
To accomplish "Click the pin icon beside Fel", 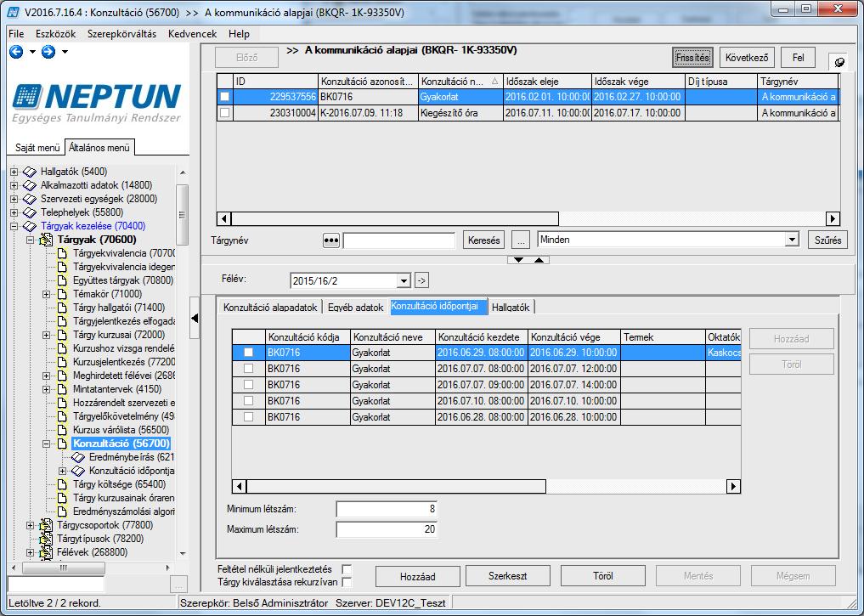I will click(839, 61).
